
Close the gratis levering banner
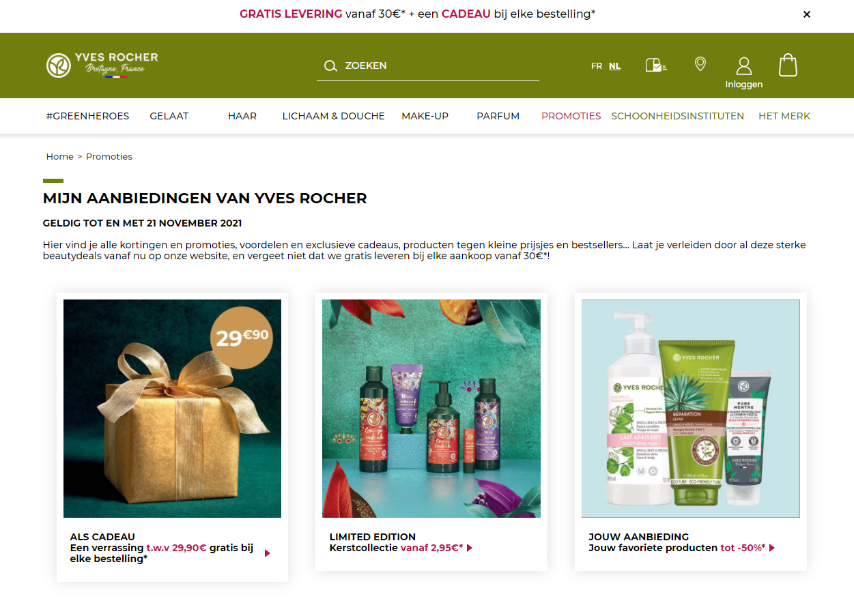807,14
